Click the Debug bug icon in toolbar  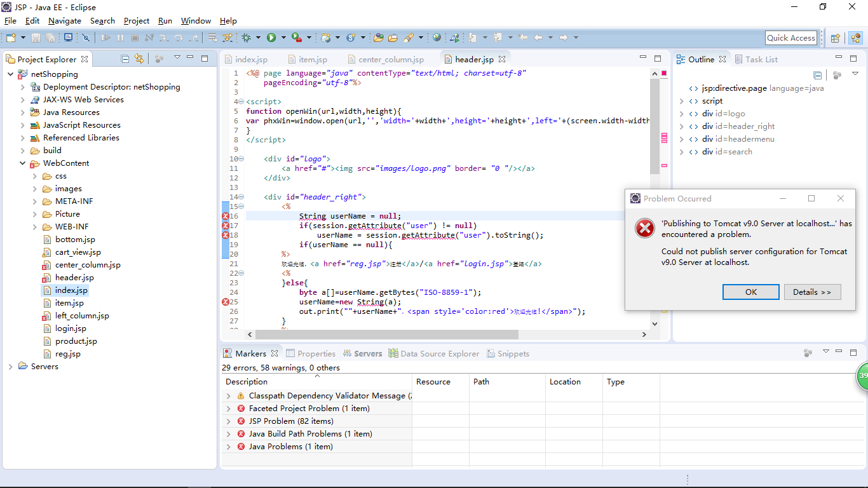[x=246, y=38]
